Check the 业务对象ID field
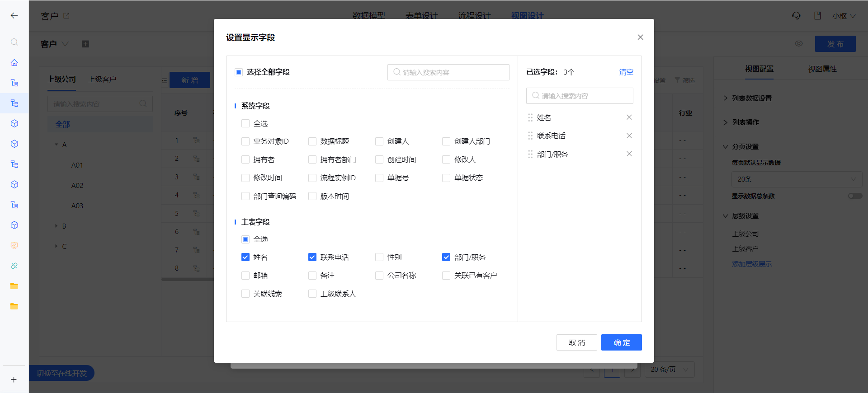868x393 pixels. coord(245,141)
